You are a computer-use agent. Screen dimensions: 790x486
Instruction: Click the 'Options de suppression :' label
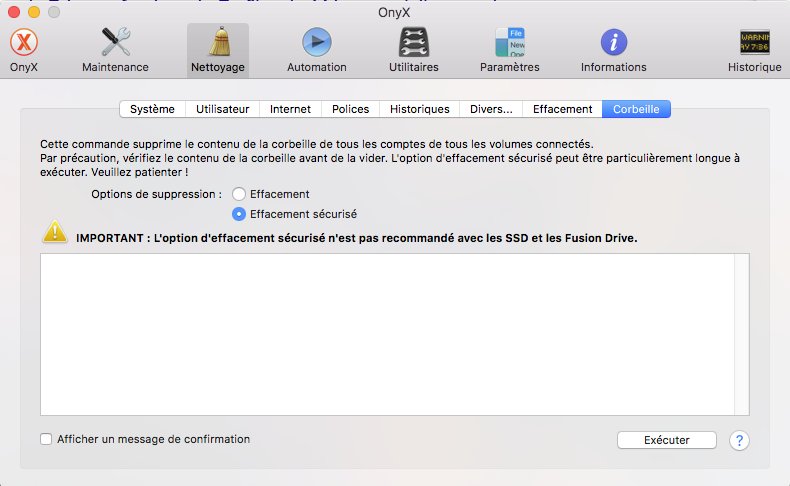pos(156,194)
